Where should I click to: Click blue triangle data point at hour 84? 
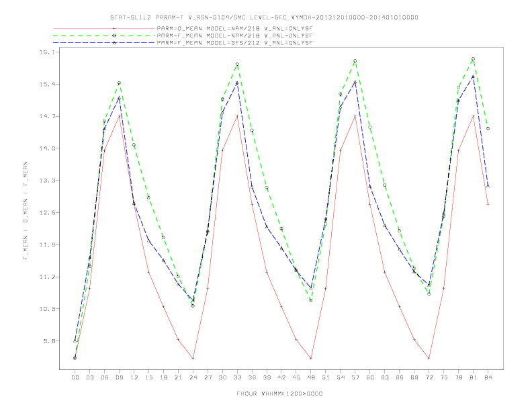tap(488, 186)
